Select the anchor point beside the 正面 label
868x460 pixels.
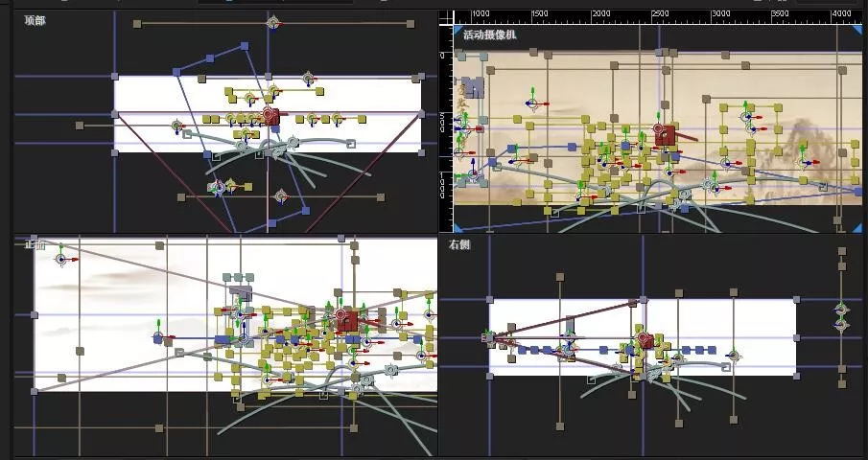click(60, 259)
